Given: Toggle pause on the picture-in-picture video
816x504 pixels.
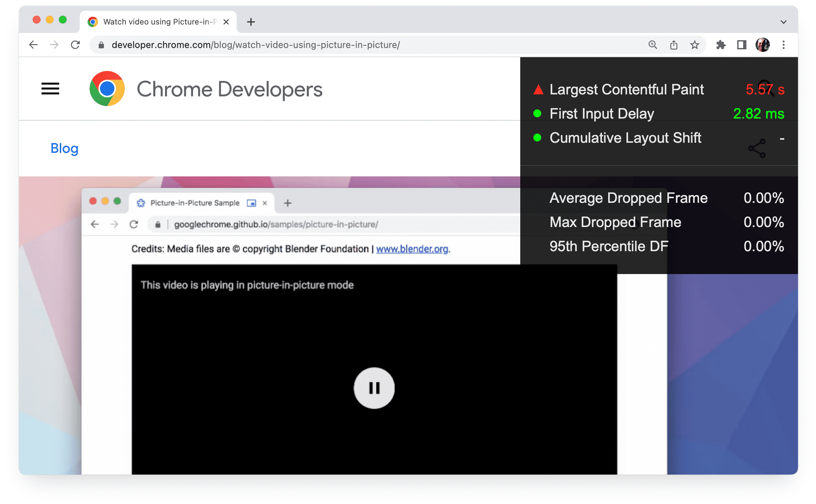Looking at the screenshot, I should [374, 387].
